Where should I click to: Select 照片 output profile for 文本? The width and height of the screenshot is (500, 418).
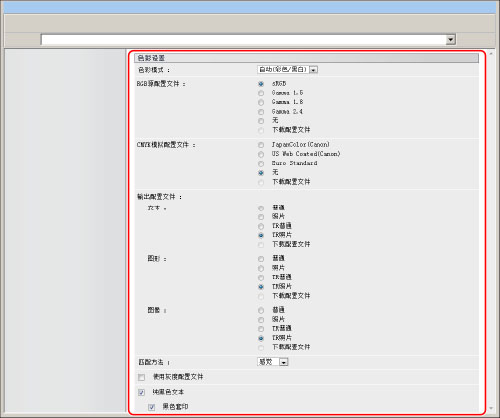coord(261,217)
